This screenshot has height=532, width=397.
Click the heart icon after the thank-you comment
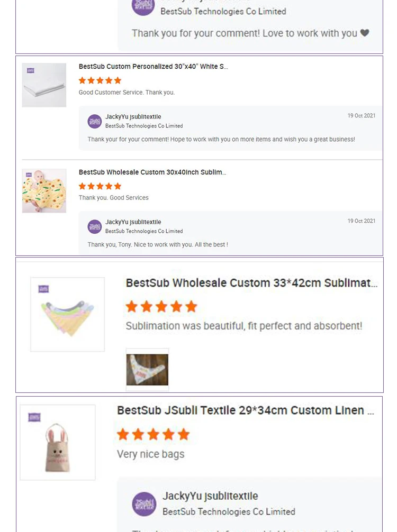pyautogui.click(x=365, y=33)
